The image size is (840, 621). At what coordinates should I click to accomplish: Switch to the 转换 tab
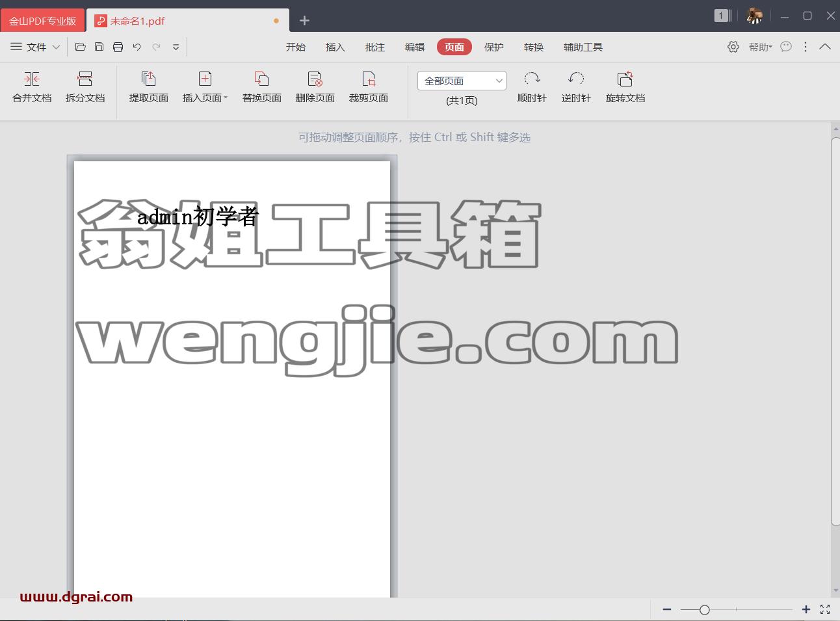coord(534,47)
